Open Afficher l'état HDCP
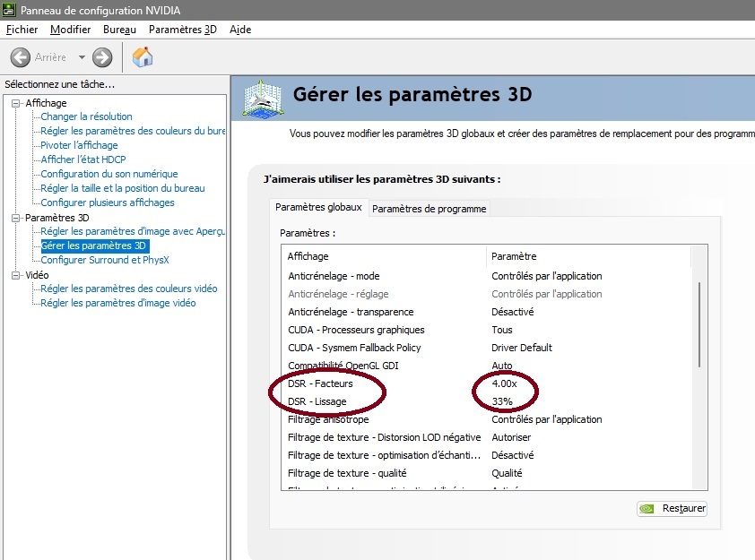This screenshot has width=755, height=560. (83, 159)
